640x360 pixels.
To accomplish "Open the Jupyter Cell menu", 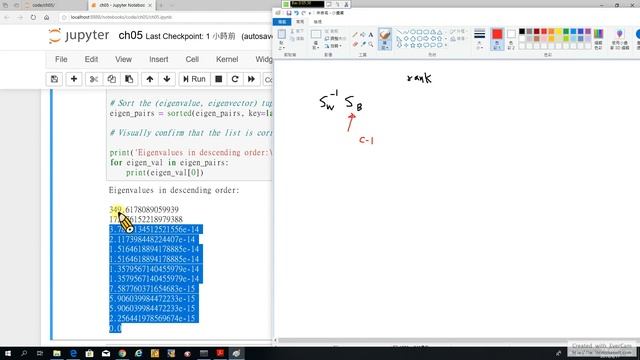I will tap(192, 60).
